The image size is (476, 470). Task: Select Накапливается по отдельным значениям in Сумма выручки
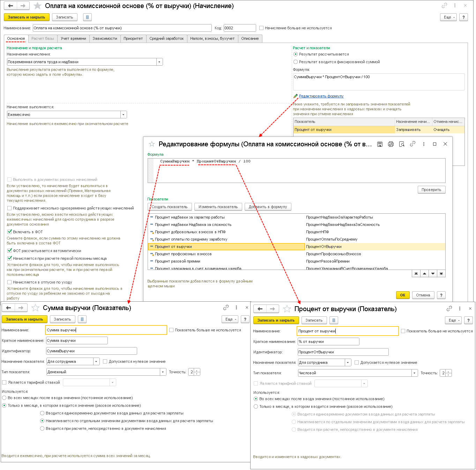click(x=42, y=421)
